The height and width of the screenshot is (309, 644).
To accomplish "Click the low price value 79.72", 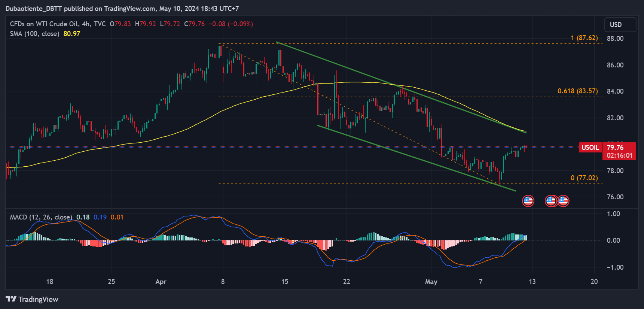I will point(172,24).
